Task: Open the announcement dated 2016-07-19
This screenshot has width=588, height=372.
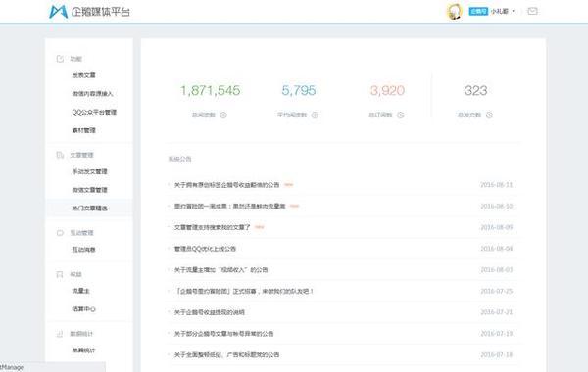Action: coord(223,334)
